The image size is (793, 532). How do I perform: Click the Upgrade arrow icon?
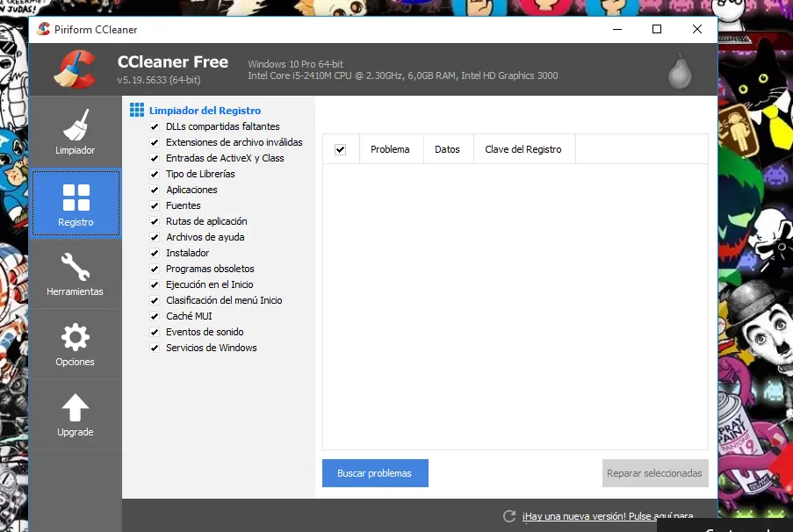coord(75,406)
